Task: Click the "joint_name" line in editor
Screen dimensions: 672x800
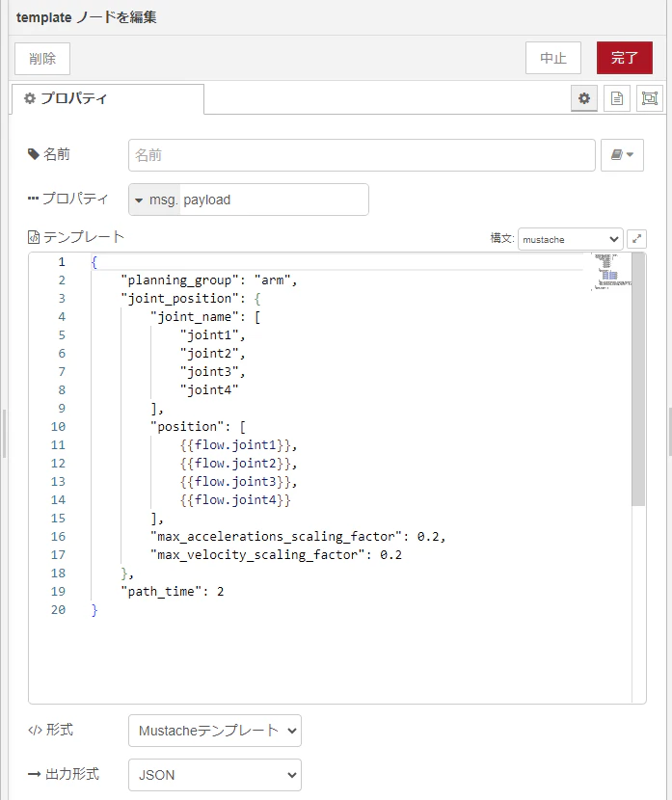Action: coord(205,317)
